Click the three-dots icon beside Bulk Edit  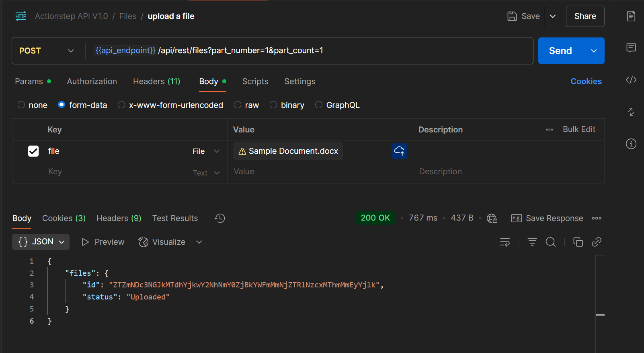click(x=550, y=130)
